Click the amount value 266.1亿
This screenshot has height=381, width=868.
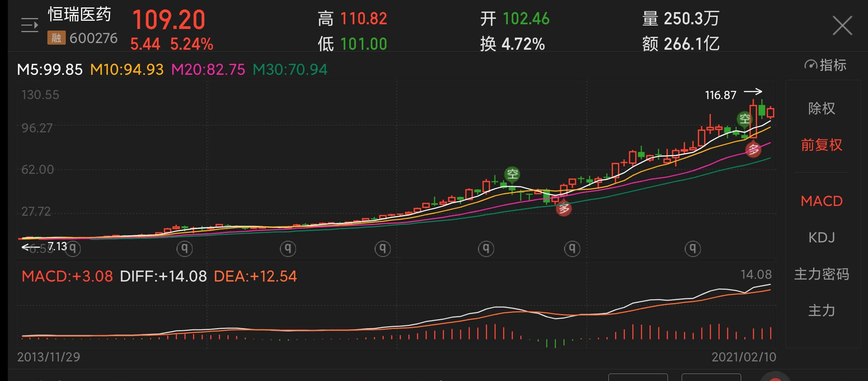click(692, 44)
